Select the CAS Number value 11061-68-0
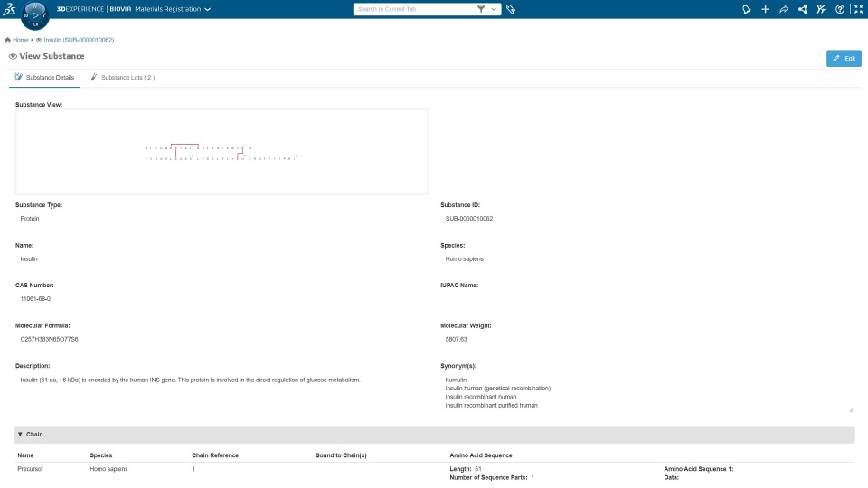Viewport: 868px width, 488px height. pos(35,299)
